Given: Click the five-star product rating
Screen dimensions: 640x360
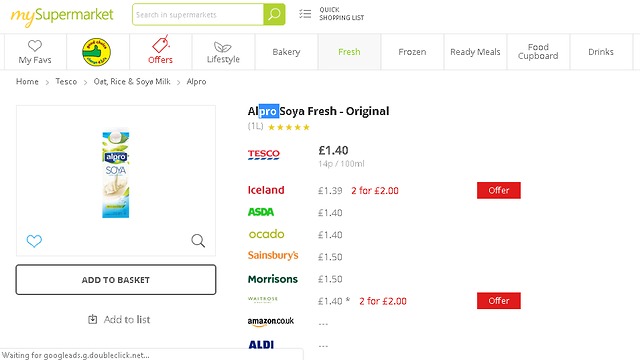Looking at the screenshot, I should 289,127.
